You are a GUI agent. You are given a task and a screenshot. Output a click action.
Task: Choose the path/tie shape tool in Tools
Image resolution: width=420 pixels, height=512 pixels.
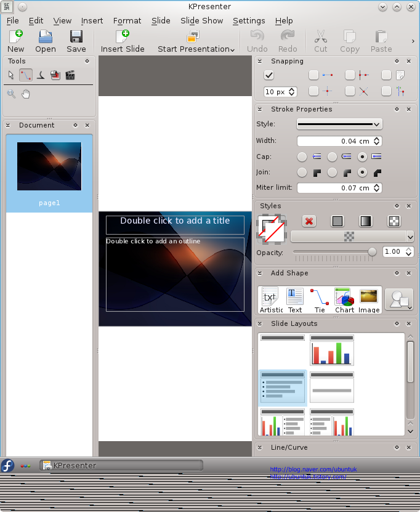click(x=26, y=75)
